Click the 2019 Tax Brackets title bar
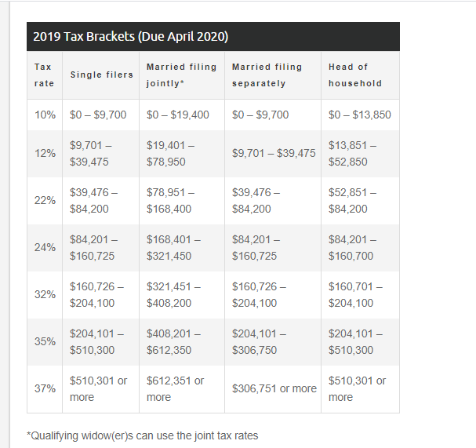 (131, 37)
